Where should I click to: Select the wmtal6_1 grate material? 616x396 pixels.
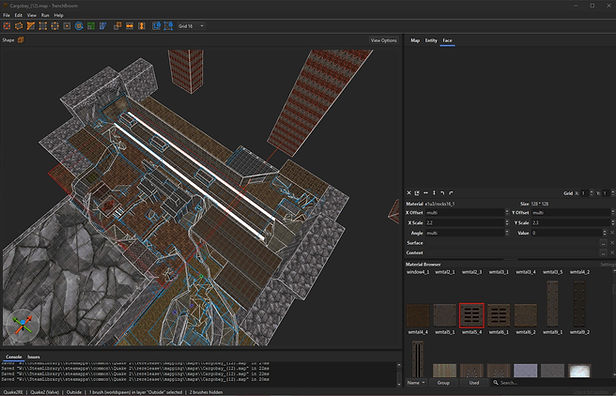click(x=499, y=315)
